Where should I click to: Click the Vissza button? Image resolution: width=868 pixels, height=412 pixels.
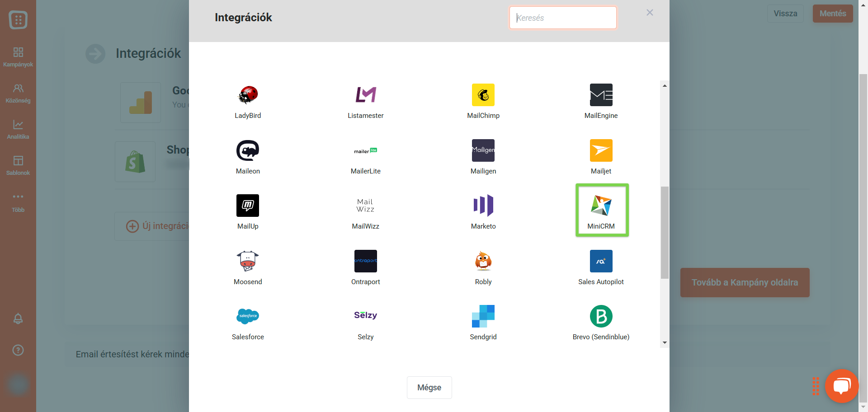785,14
